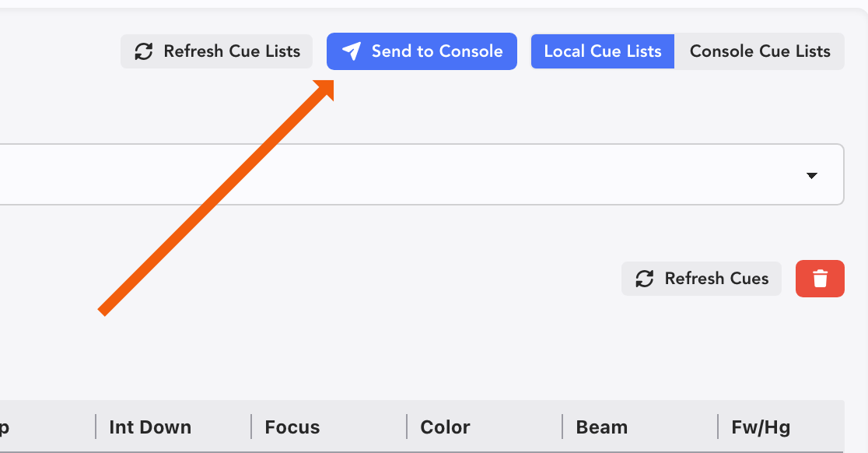Image resolution: width=868 pixels, height=453 pixels.
Task: Click the divider between Color and Beam
Action: [562, 427]
